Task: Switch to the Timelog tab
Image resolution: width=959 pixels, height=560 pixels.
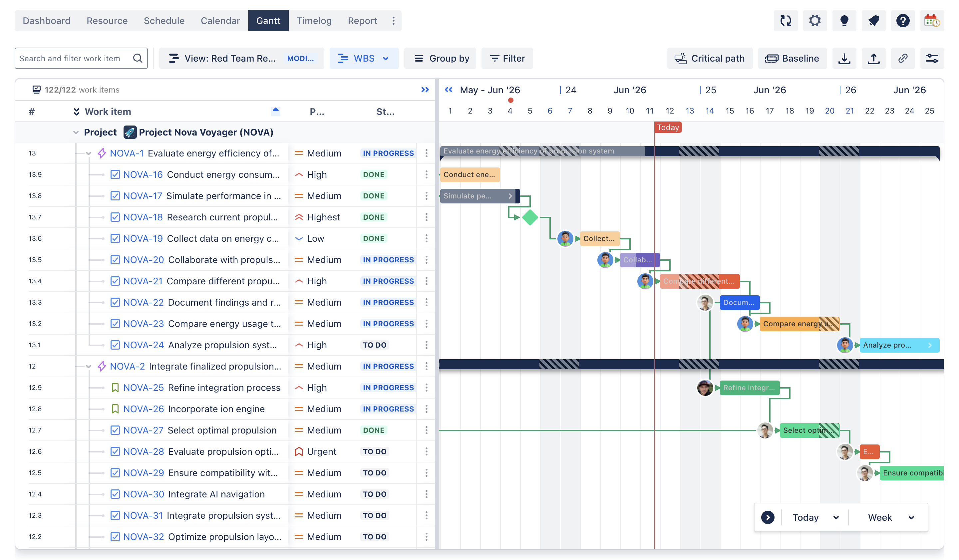Action: pyautogui.click(x=314, y=21)
